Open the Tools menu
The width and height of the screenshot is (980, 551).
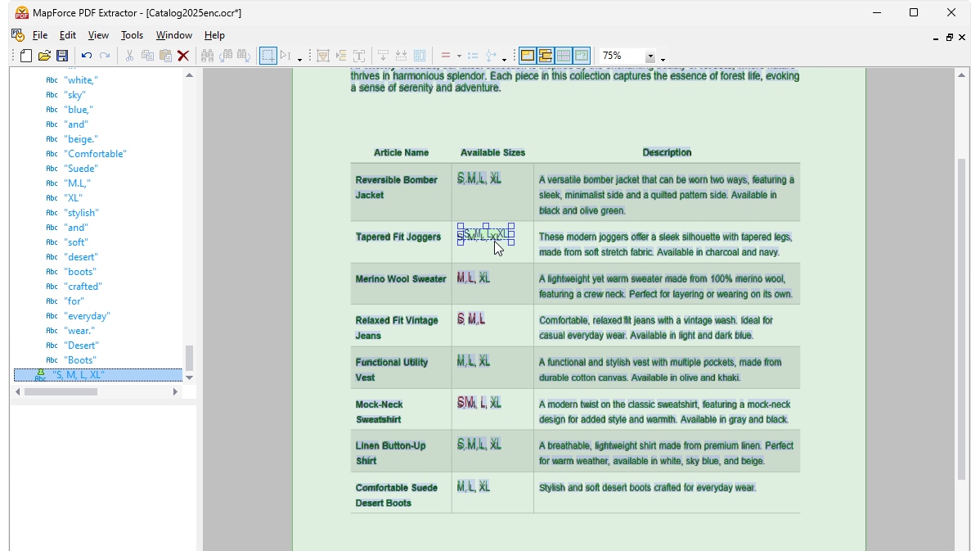(x=132, y=35)
